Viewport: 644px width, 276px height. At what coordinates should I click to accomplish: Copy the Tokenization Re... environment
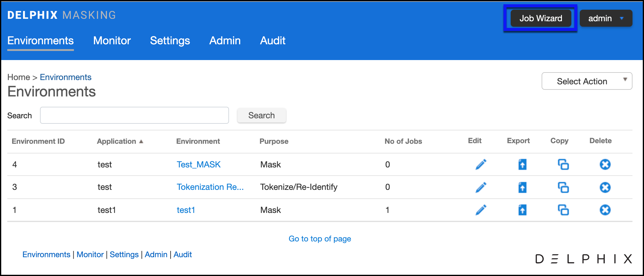point(563,187)
